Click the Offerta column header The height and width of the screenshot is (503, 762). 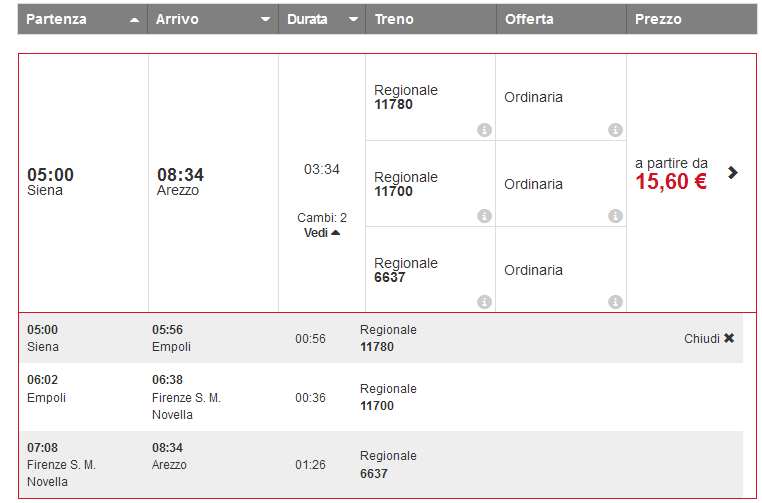point(560,19)
